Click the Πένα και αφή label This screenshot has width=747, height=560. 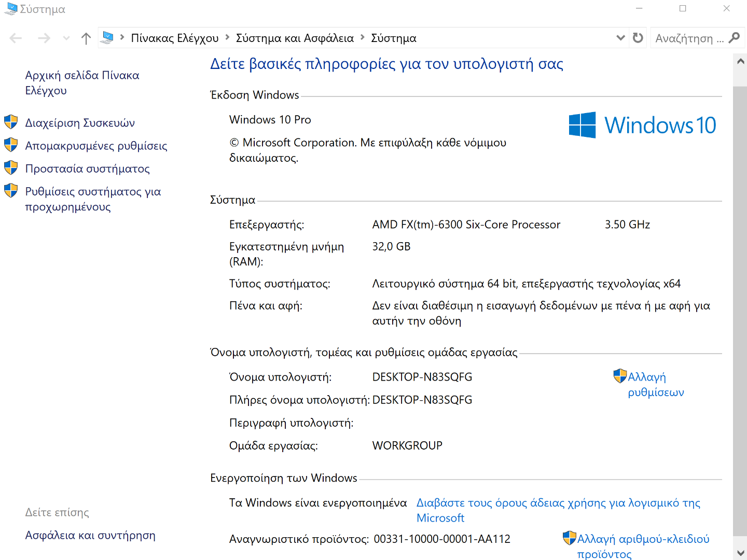pyautogui.click(x=266, y=305)
